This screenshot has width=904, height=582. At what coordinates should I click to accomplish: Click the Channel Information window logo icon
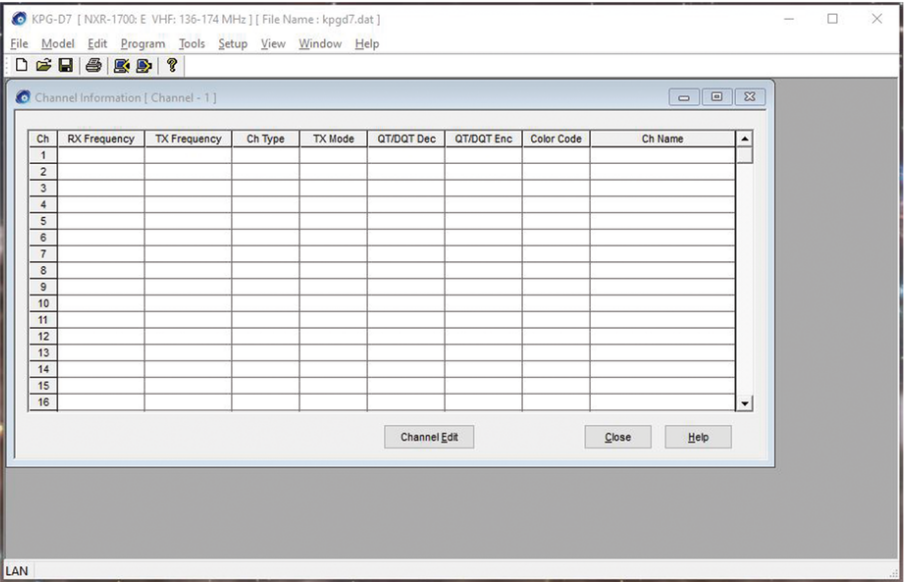pyautogui.click(x=23, y=97)
